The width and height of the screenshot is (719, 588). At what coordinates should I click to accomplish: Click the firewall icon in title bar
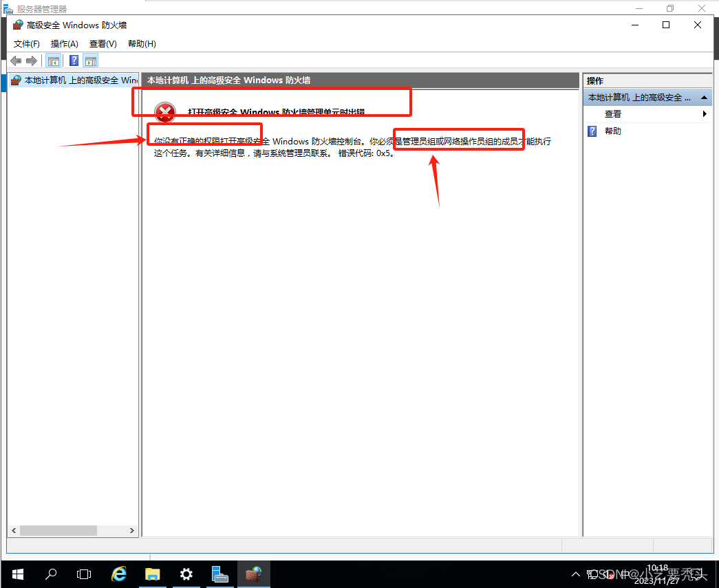click(x=17, y=25)
